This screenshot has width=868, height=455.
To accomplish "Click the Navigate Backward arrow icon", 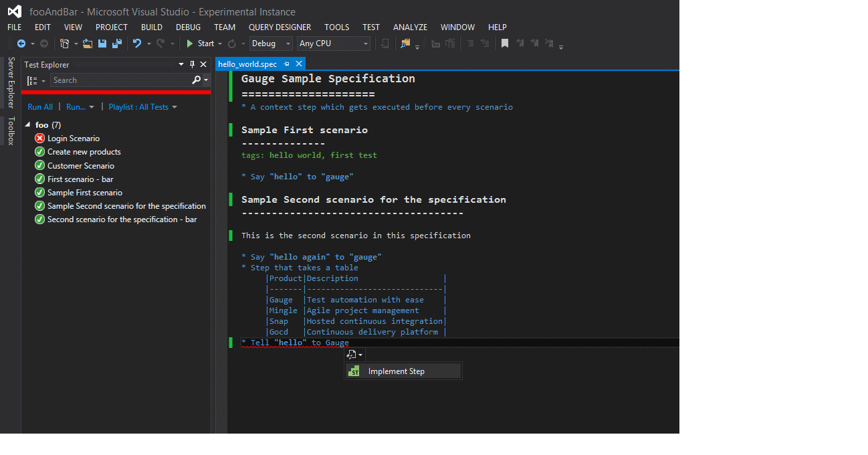I will 21,43.
